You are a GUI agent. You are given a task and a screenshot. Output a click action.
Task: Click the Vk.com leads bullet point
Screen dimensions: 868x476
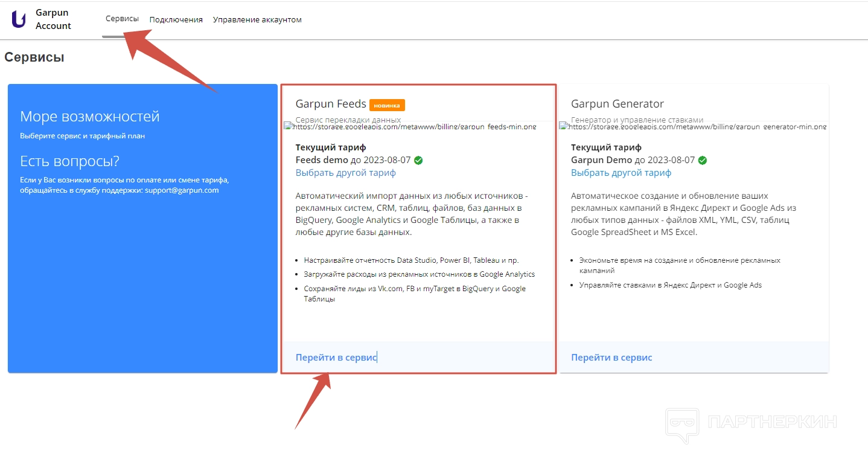pyautogui.click(x=415, y=294)
